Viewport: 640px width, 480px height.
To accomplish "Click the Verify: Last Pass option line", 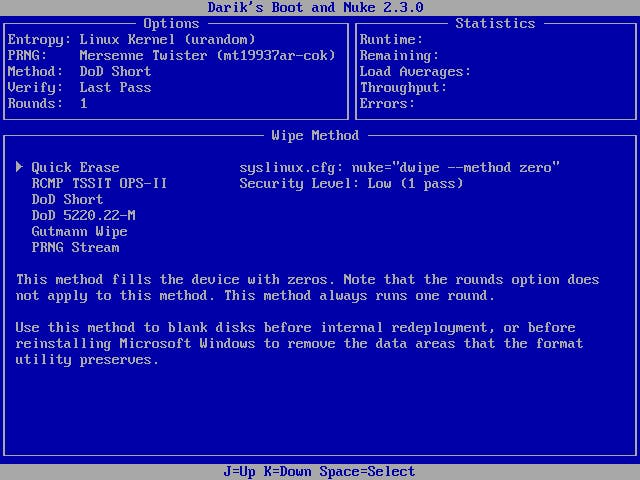I will pos(79,87).
